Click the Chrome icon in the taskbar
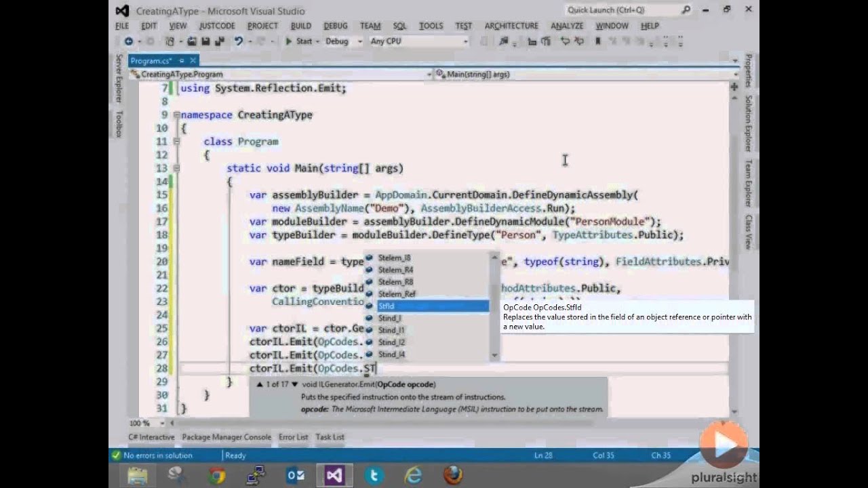The image size is (868, 488). (x=217, y=475)
